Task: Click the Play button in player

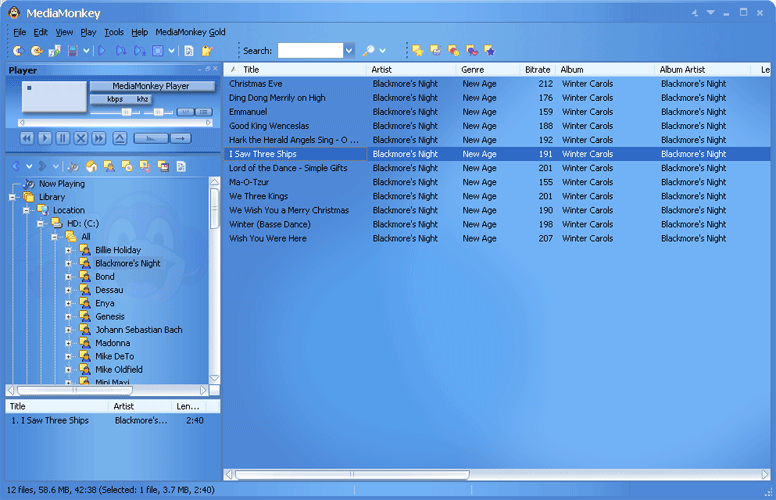Action: click(x=45, y=138)
